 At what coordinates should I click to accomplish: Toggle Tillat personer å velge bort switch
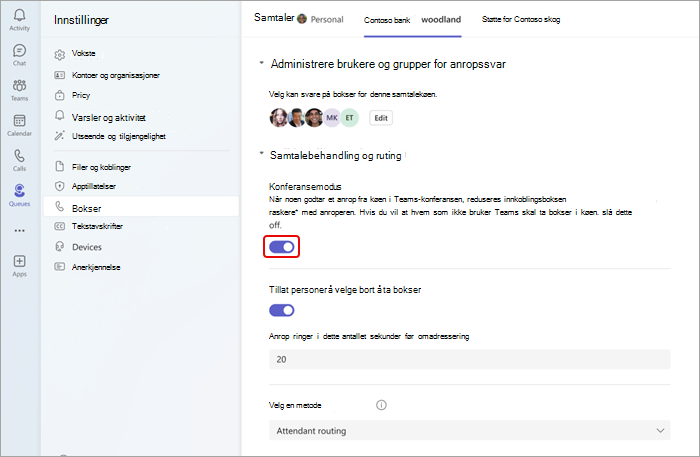click(x=281, y=310)
